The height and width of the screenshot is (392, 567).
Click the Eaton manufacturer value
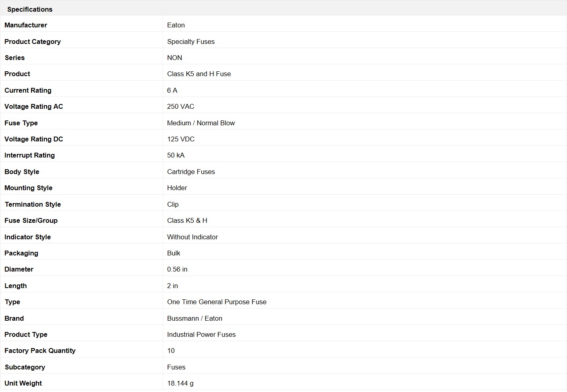[x=176, y=25]
